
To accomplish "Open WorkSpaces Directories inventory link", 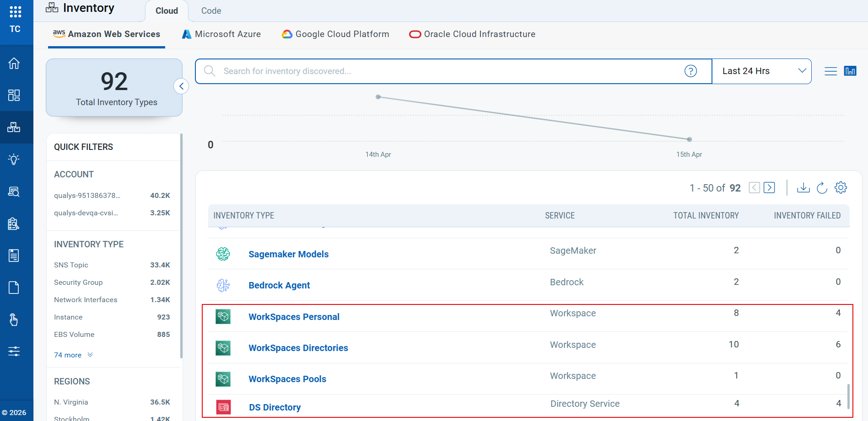I will coord(298,348).
